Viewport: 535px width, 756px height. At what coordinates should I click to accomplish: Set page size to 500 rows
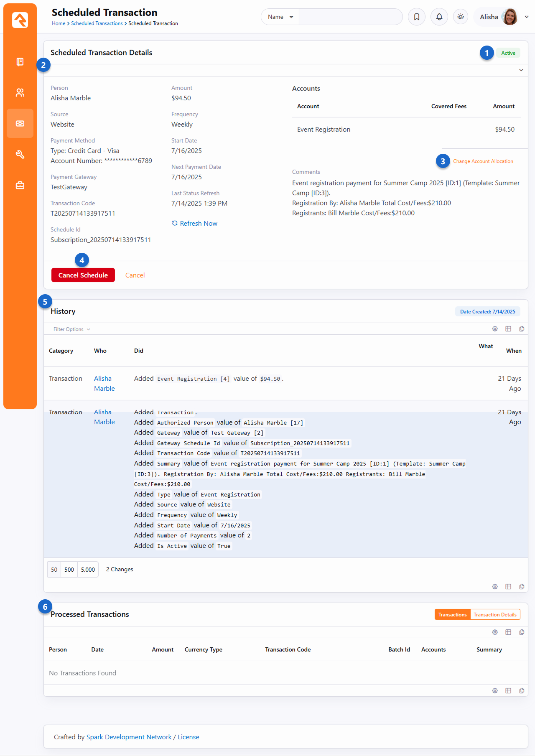(x=69, y=570)
